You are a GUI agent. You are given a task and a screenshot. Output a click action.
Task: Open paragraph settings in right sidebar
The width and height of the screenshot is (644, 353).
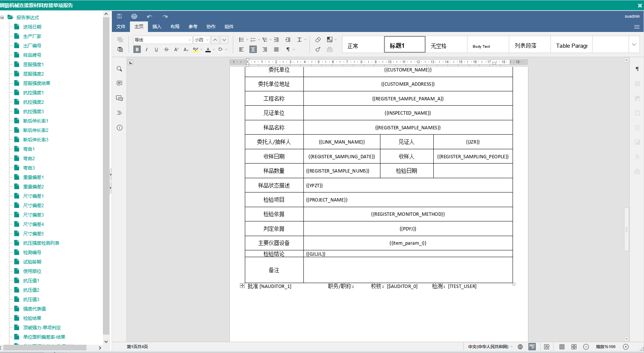pos(637,69)
